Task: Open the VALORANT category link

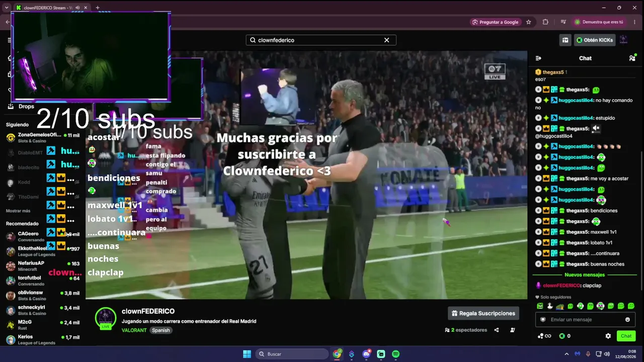Action: tap(134, 330)
